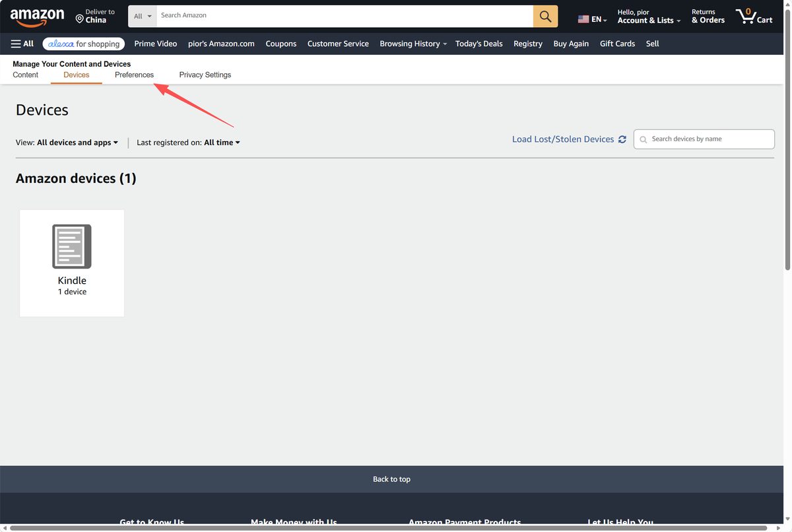Open Returns & Orders
The height and width of the screenshot is (532, 792).
[x=708, y=17]
